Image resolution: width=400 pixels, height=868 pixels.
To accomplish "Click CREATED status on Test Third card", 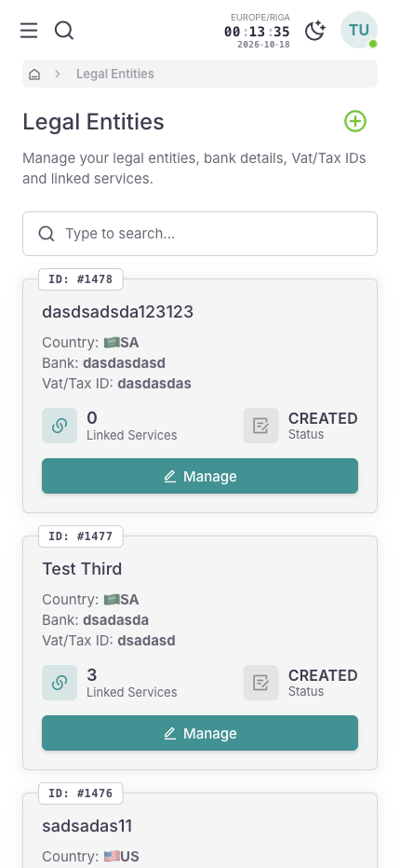I will [x=323, y=675].
